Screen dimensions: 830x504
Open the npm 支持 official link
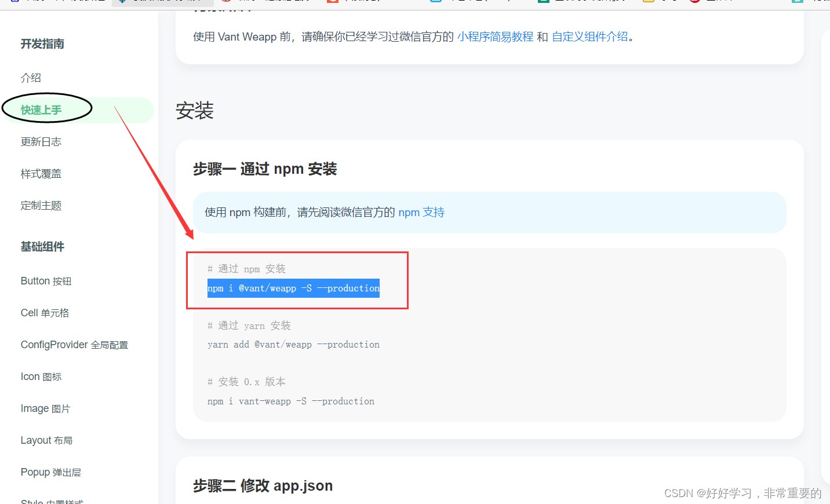click(421, 212)
